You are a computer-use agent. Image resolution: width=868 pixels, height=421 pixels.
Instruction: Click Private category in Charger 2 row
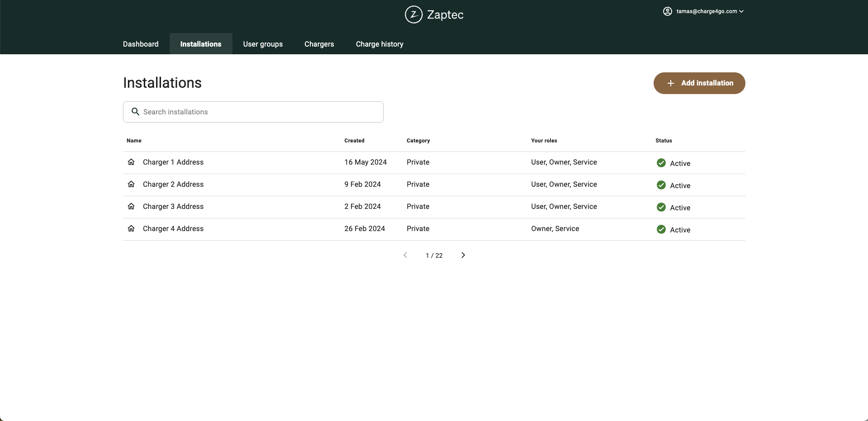(x=418, y=184)
